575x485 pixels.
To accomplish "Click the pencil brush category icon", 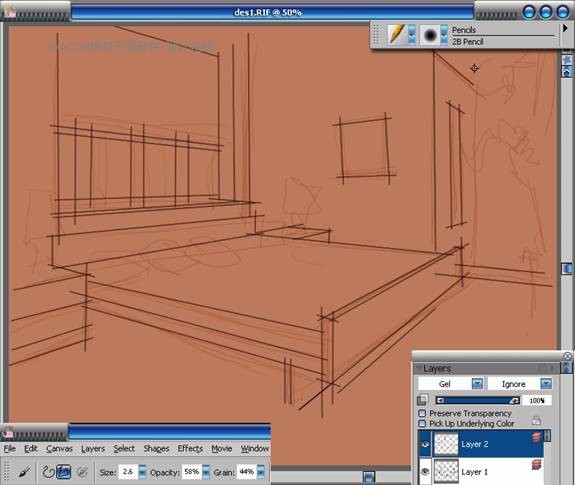I will click(x=397, y=34).
